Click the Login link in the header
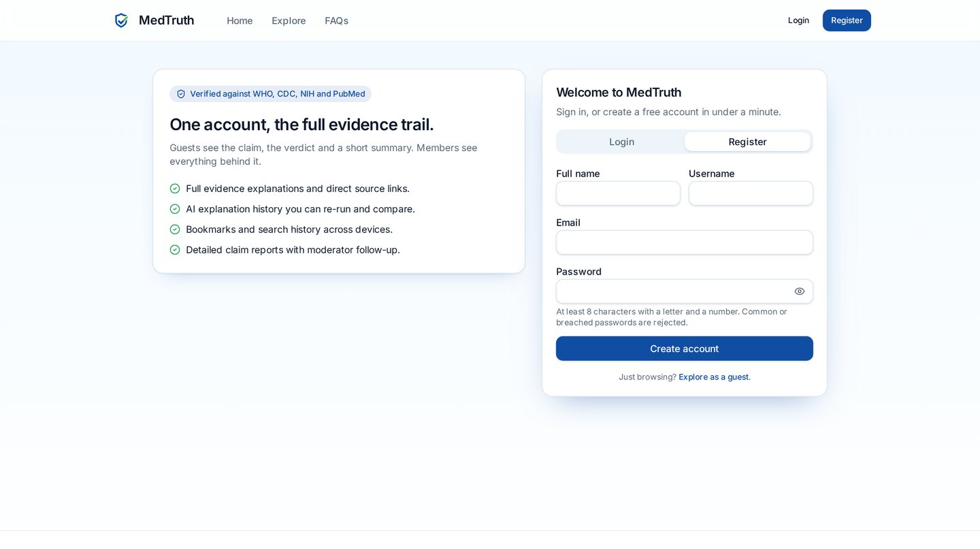The height and width of the screenshot is (549, 980). click(798, 20)
